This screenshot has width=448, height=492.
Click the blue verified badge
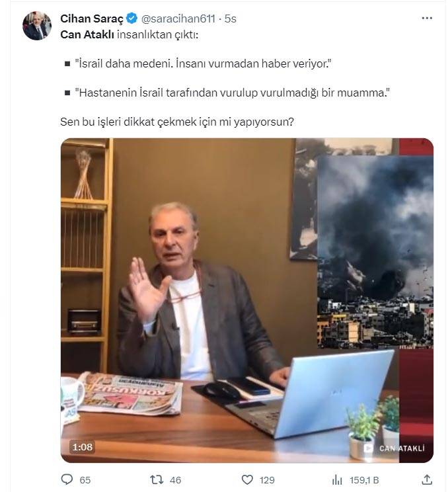point(131,19)
